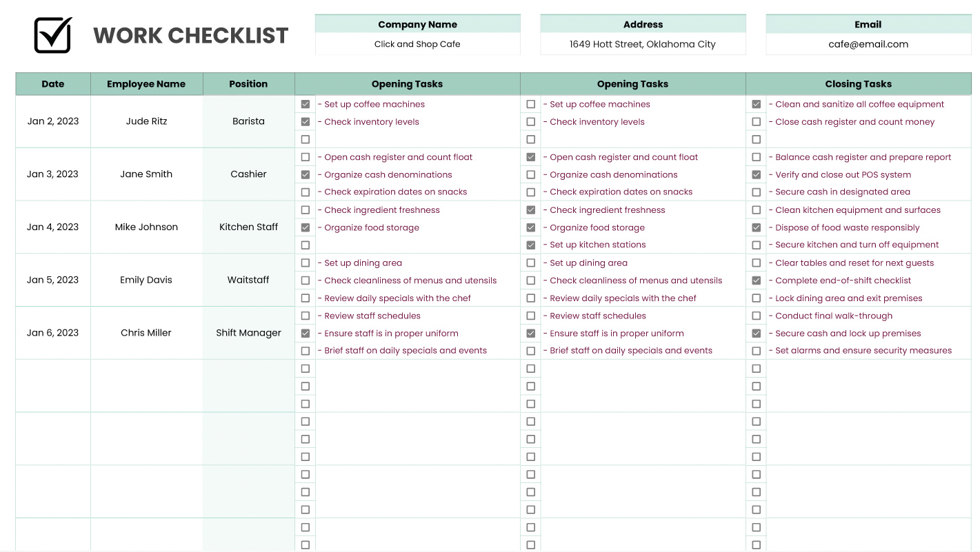The image size is (980, 552).
Task: Select the "1649 Hott Street" address field
Action: pyautogui.click(x=643, y=44)
